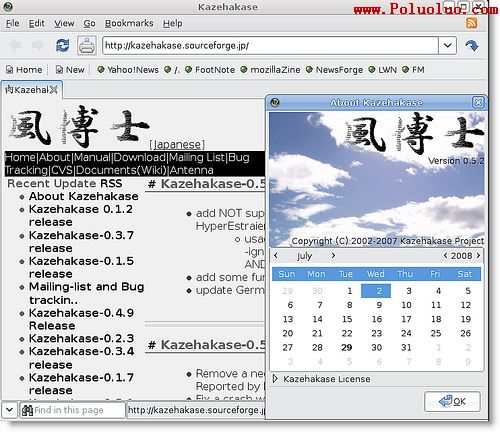Open the Edit menu
Viewport: 500px width, 432px height.
[x=36, y=23]
